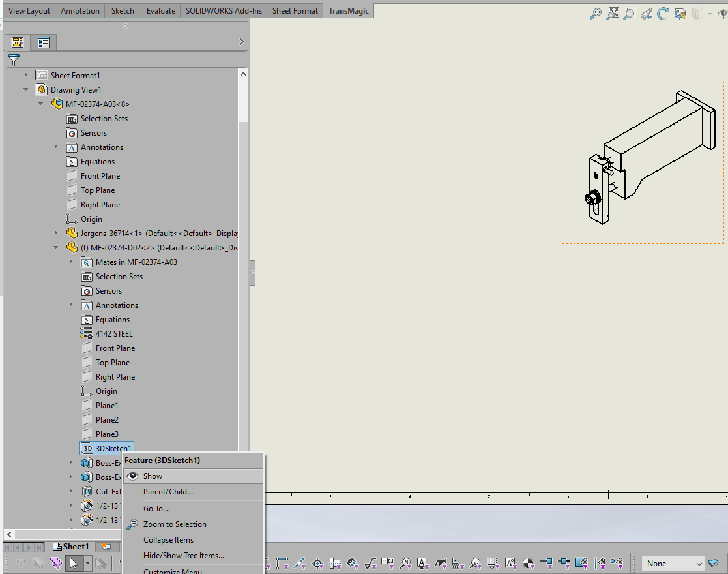Viewport: 728px width, 574px height.
Task: Click the purple Clear All Filters icon
Action: pyautogui.click(x=56, y=564)
